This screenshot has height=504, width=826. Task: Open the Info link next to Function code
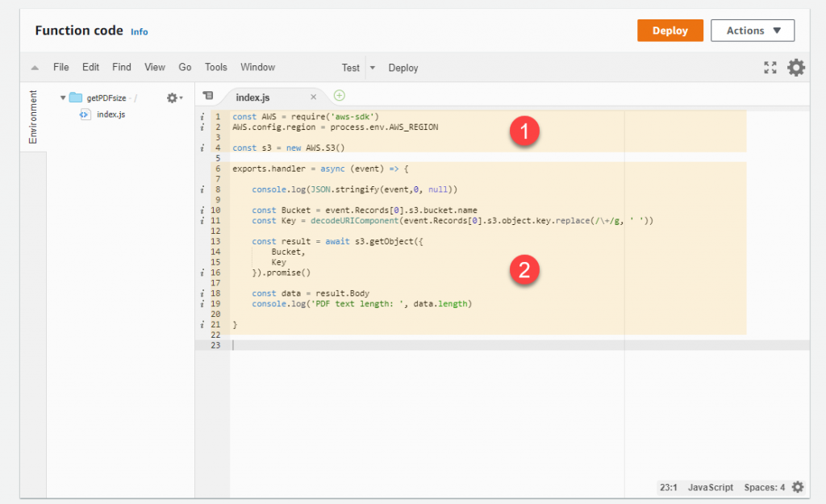click(x=139, y=31)
